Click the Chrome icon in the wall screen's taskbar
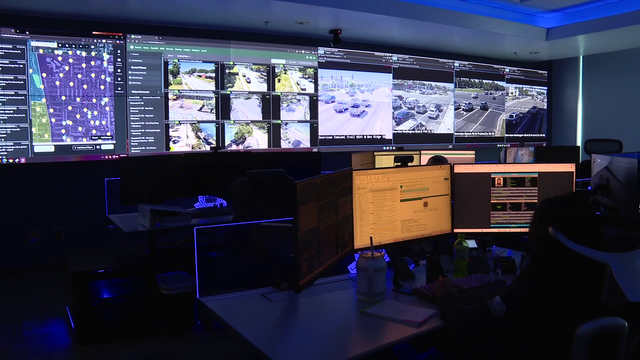640x360 pixels. [x=11, y=160]
